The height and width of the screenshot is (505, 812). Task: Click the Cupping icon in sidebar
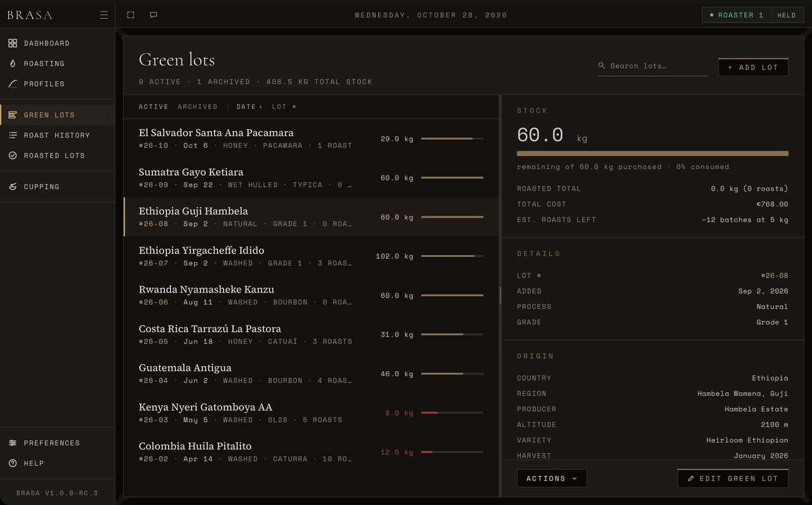tap(13, 187)
